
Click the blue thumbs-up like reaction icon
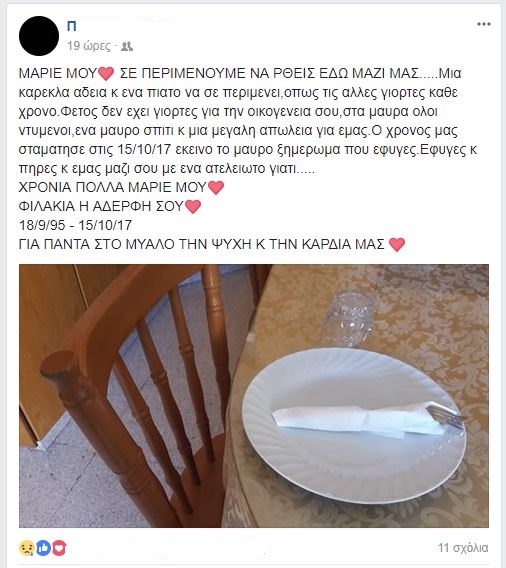click(43, 548)
